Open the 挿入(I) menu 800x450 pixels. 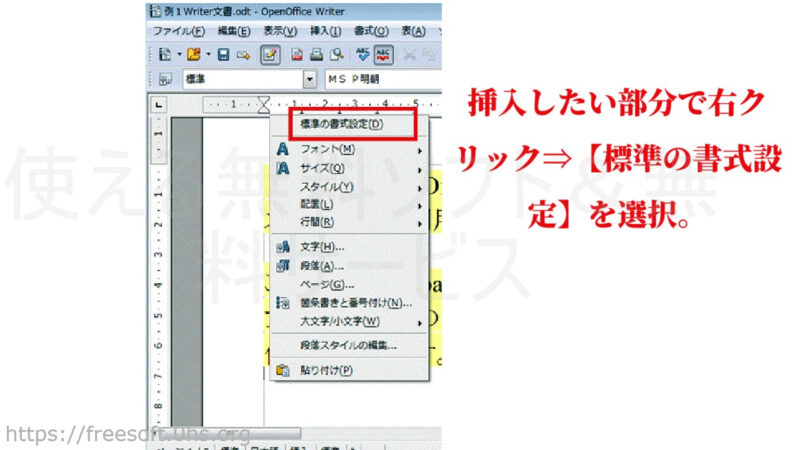click(326, 32)
